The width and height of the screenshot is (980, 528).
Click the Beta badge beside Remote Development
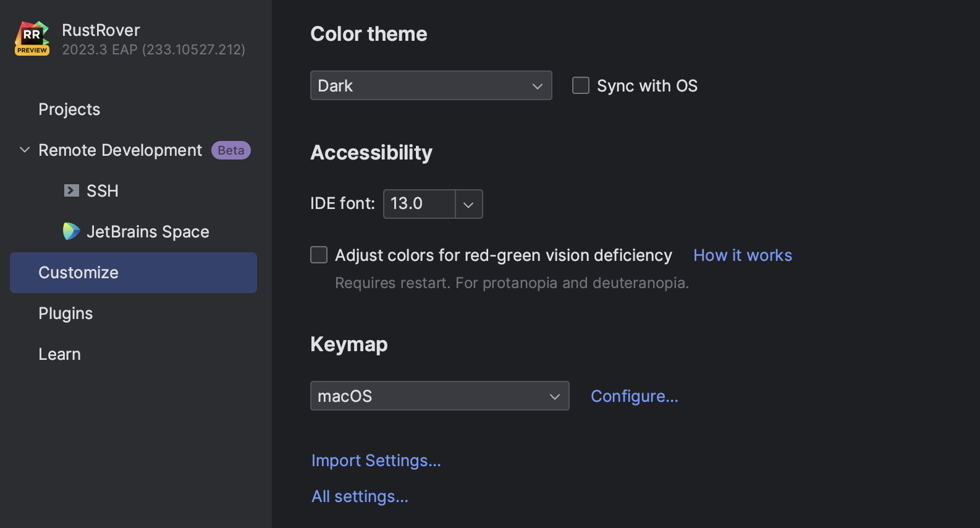tap(230, 150)
